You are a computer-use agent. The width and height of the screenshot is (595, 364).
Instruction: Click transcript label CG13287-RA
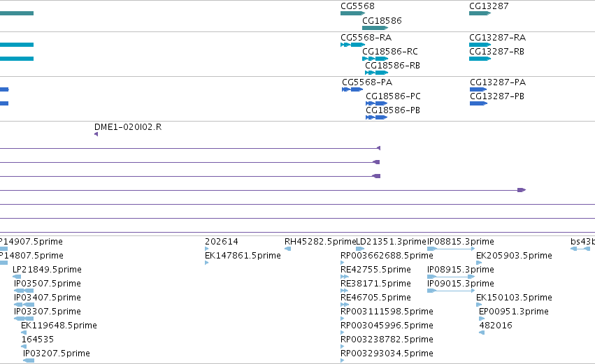coord(498,38)
